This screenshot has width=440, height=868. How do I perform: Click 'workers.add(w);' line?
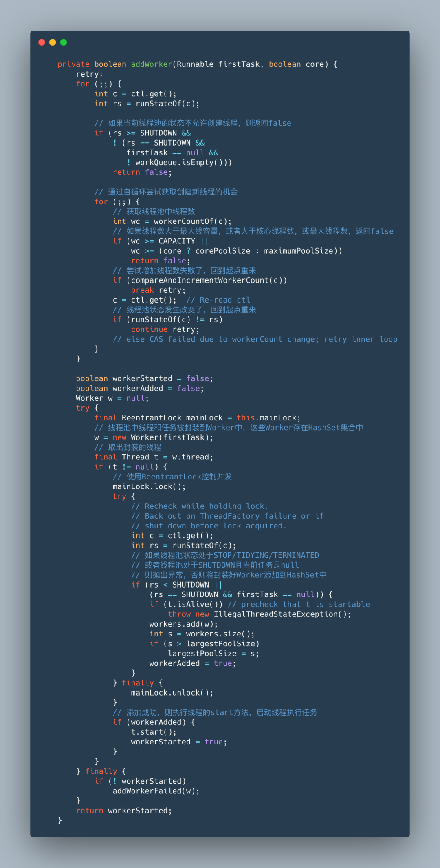(184, 624)
